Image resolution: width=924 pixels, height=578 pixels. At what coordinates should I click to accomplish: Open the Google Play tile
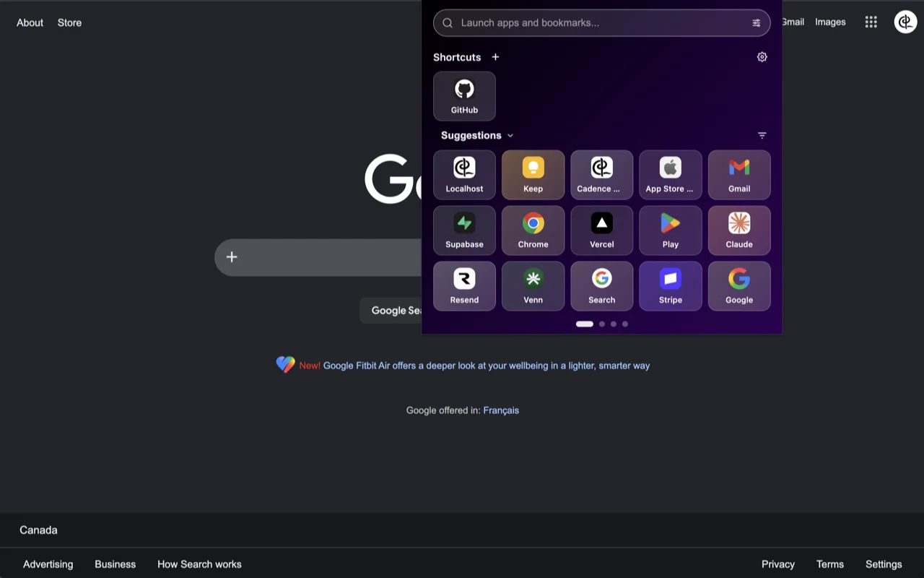(671, 230)
